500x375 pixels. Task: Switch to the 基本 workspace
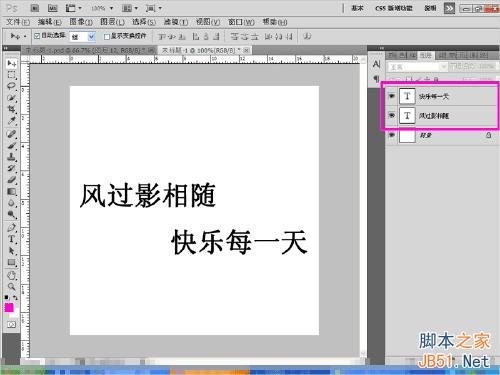click(357, 8)
